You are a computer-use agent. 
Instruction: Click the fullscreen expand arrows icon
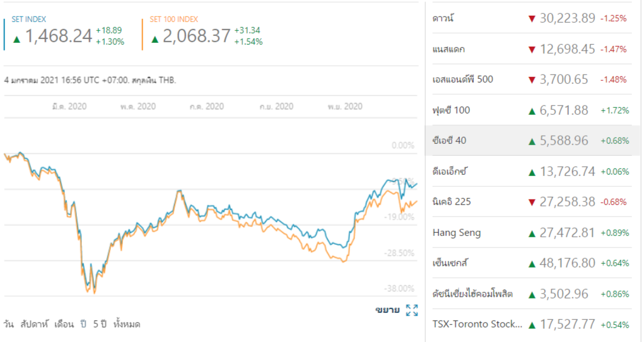point(412,310)
